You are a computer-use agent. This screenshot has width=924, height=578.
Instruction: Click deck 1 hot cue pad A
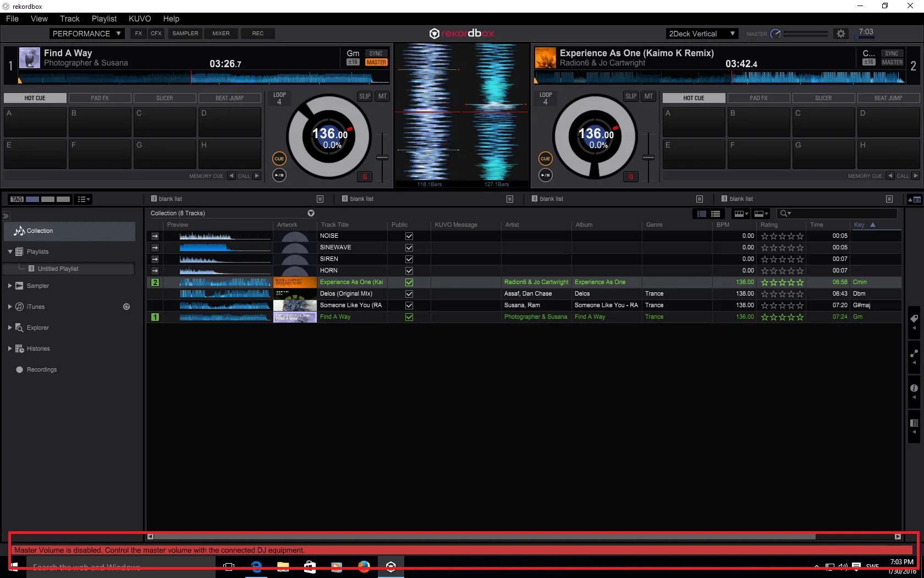tap(35, 122)
